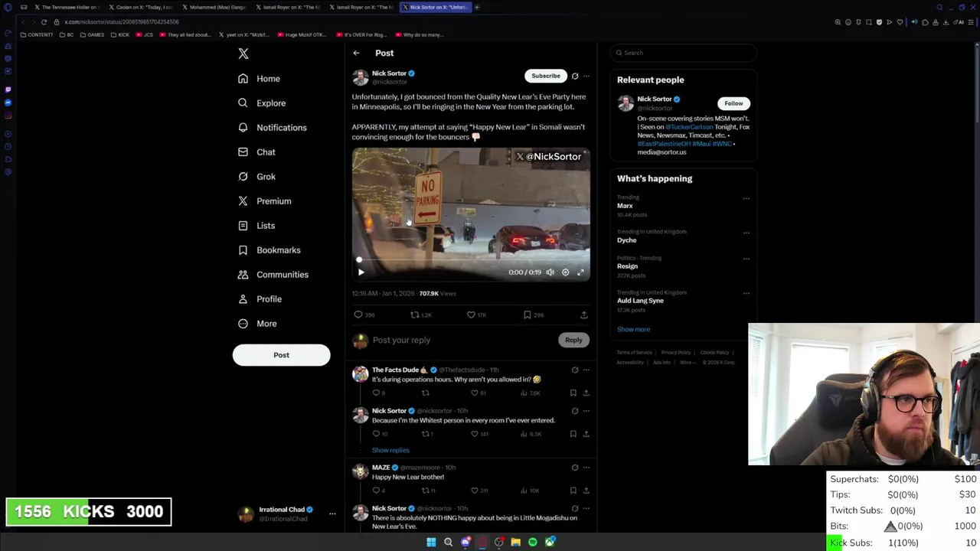This screenshot has height=551, width=980.
Task: Go to Explore
Action: 262,103
